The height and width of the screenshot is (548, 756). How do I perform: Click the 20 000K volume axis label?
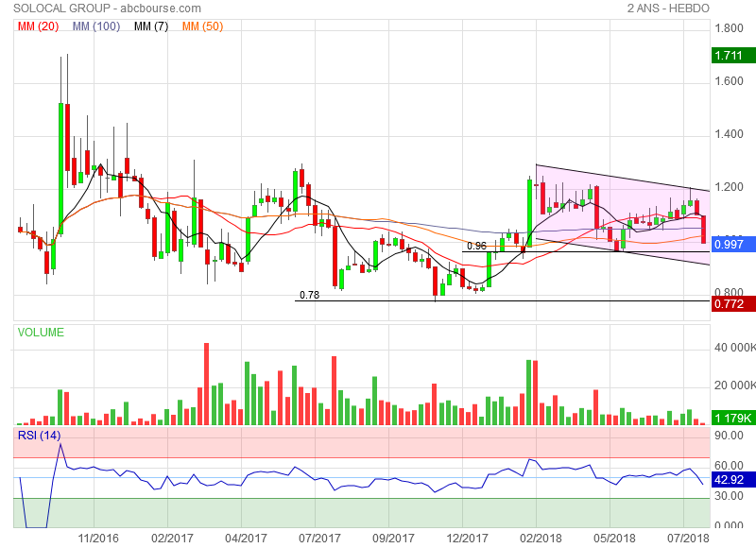735,385
